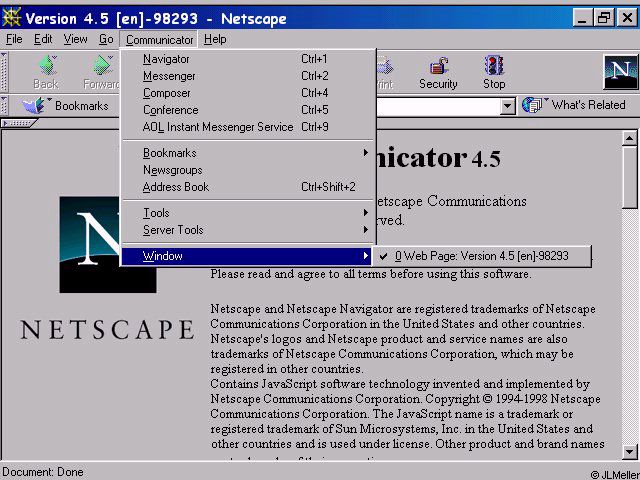Open the location bar dropdown arrow
Screen dimensions: 640x480
(x=507, y=107)
